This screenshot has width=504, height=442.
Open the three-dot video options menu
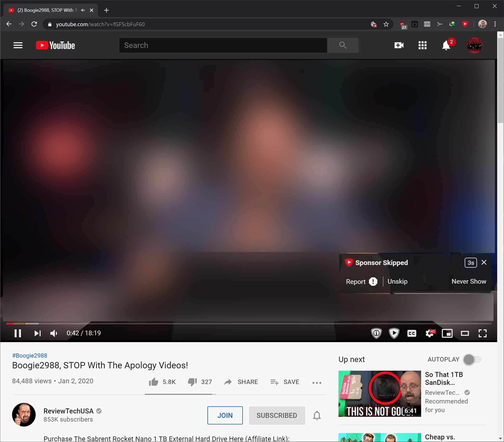[317, 382]
